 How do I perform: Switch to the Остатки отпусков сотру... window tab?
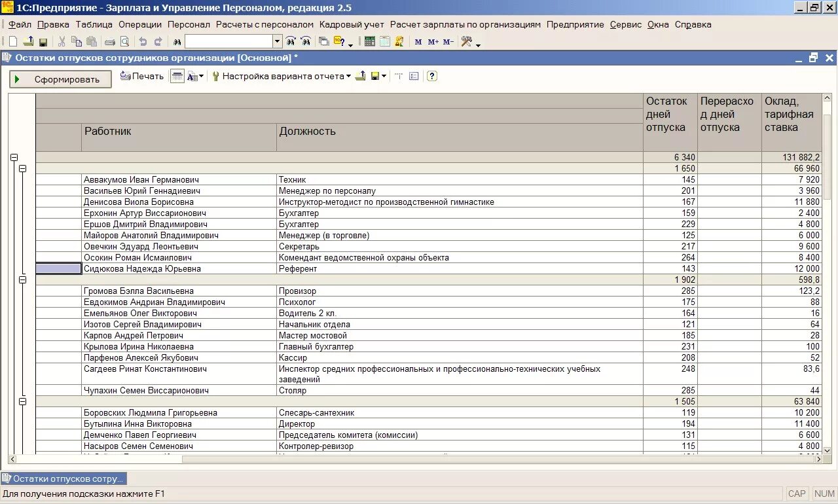[64, 478]
